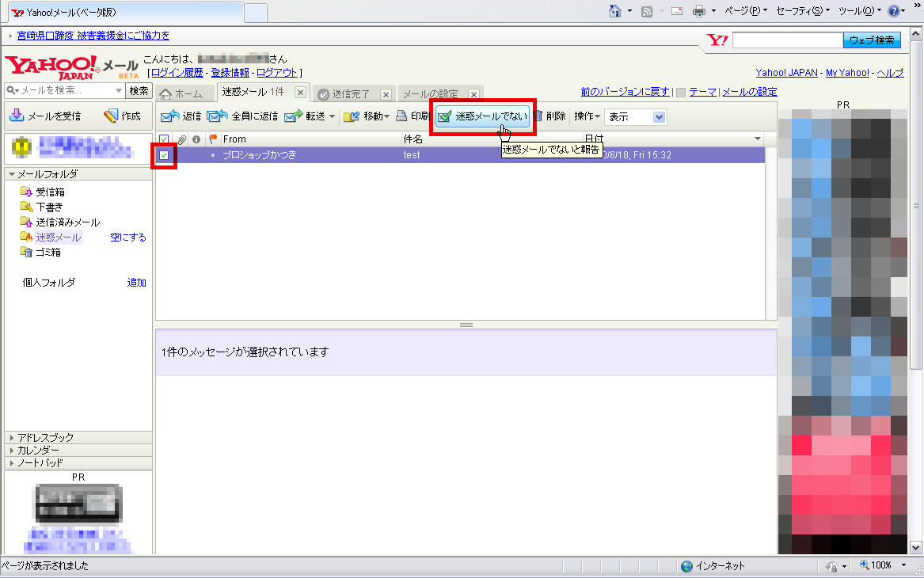This screenshot has width=924, height=578.
Task: Click the IE Home icon
Action: tap(614, 11)
